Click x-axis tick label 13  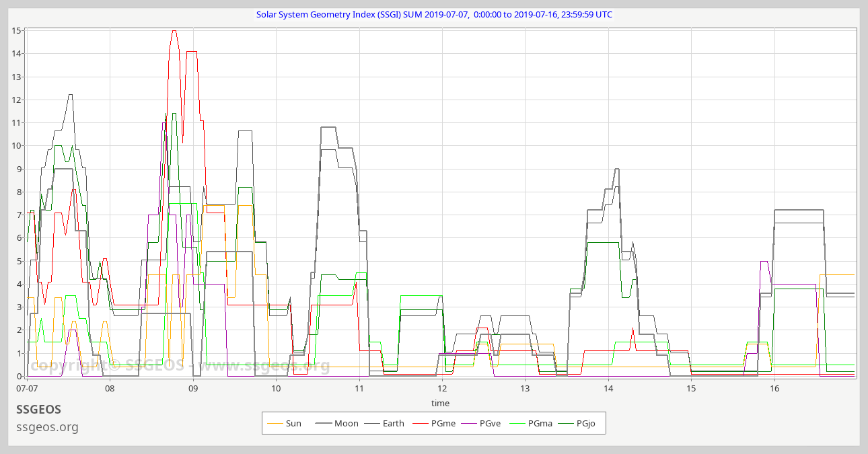[x=526, y=388]
